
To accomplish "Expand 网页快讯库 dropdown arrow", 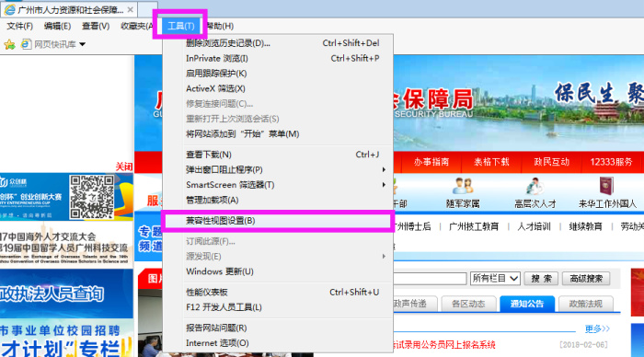I will click(x=82, y=44).
